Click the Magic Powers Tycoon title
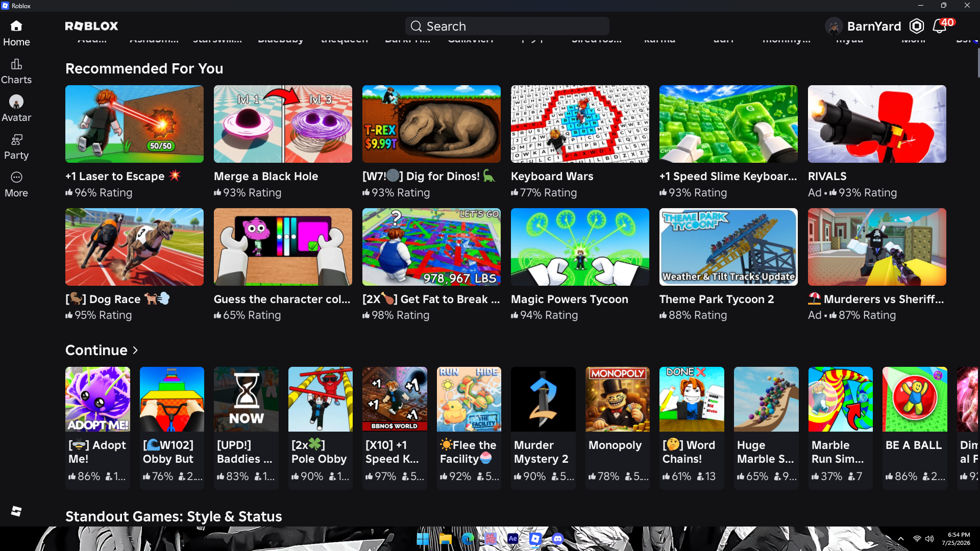Viewport: 980px width, 551px height. 570,299
